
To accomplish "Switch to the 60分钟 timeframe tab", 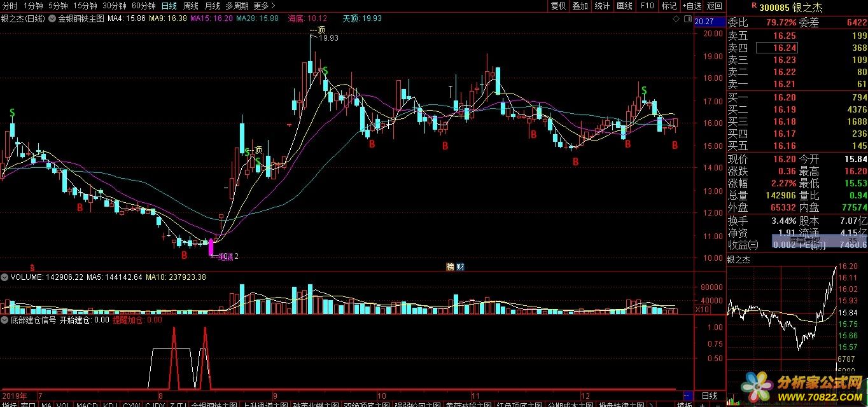I will (143, 6).
